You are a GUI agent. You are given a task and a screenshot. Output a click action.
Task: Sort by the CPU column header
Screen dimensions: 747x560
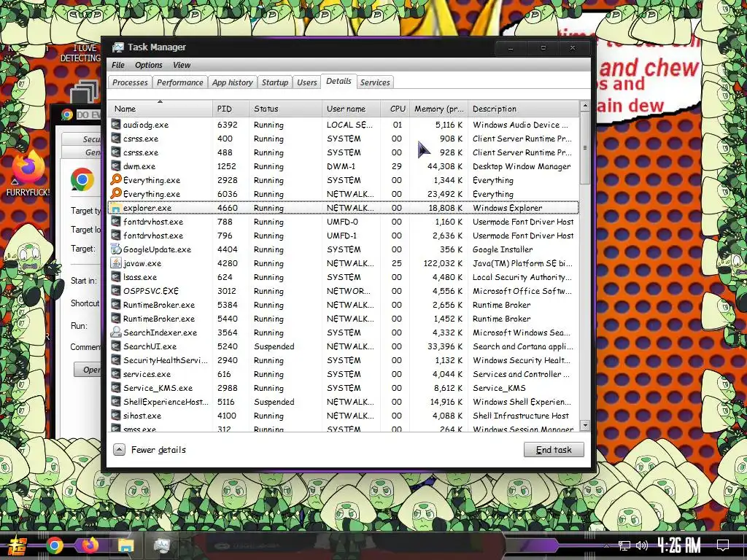[x=395, y=109]
